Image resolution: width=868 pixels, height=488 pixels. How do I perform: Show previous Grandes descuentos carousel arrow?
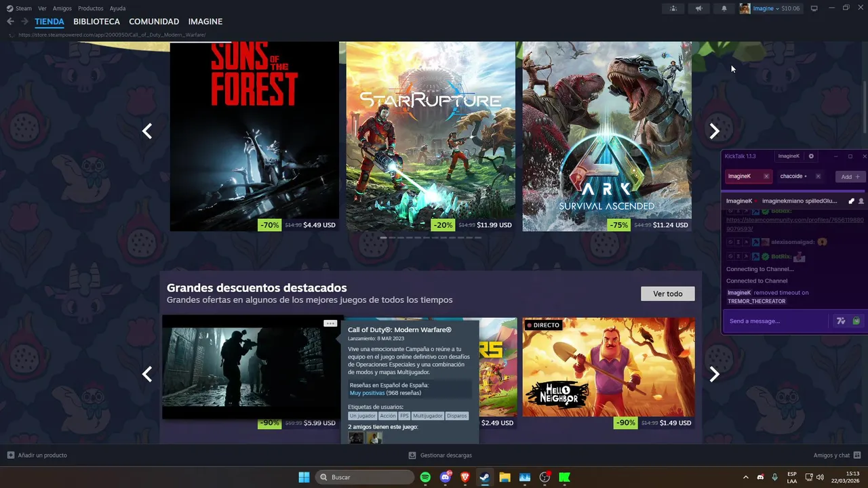pos(147,374)
